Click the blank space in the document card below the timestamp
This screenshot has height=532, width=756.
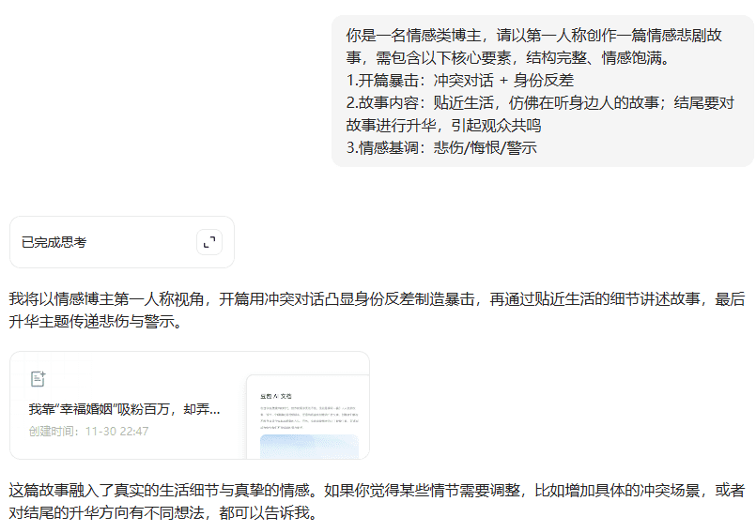[122, 449]
